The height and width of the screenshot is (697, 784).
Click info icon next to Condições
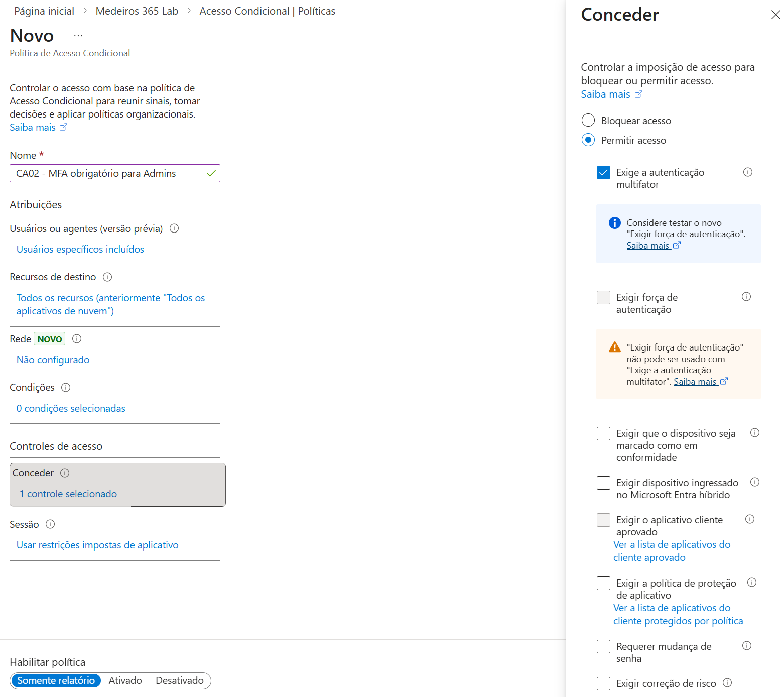[x=66, y=388]
